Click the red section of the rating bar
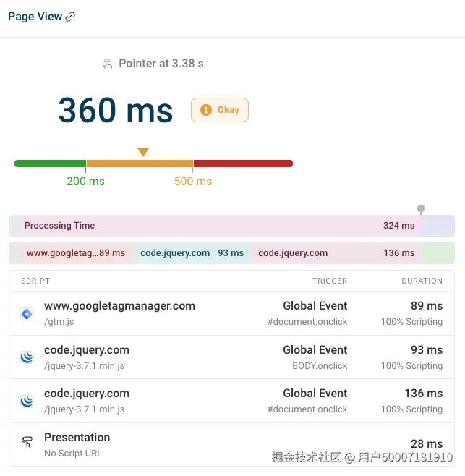This screenshot has width=465, height=476. coord(243,163)
